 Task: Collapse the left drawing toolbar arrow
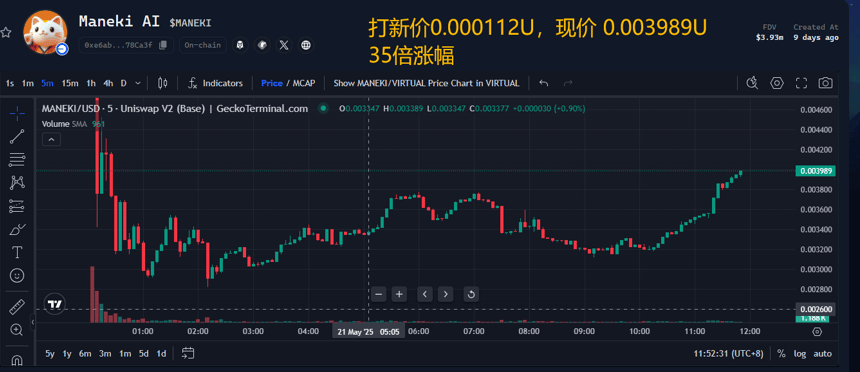click(32, 324)
